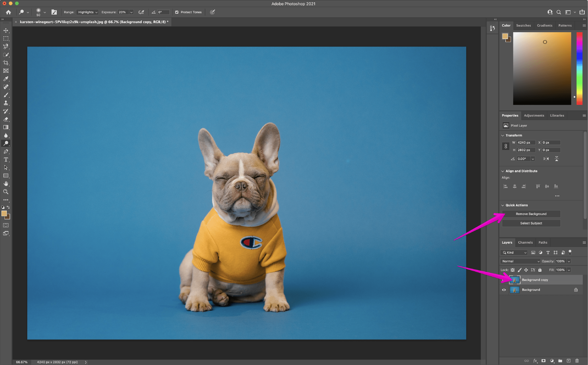Expand the Exposure settings dropdown

tap(131, 12)
